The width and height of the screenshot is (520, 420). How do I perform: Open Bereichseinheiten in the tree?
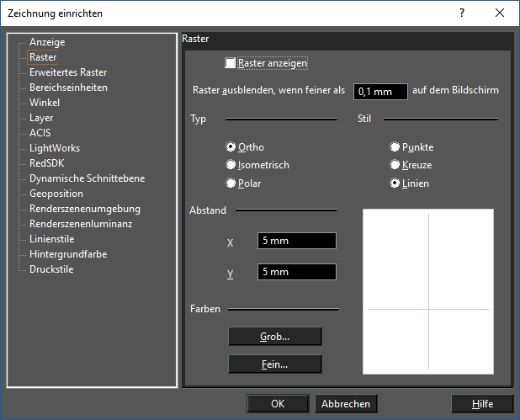pos(68,88)
